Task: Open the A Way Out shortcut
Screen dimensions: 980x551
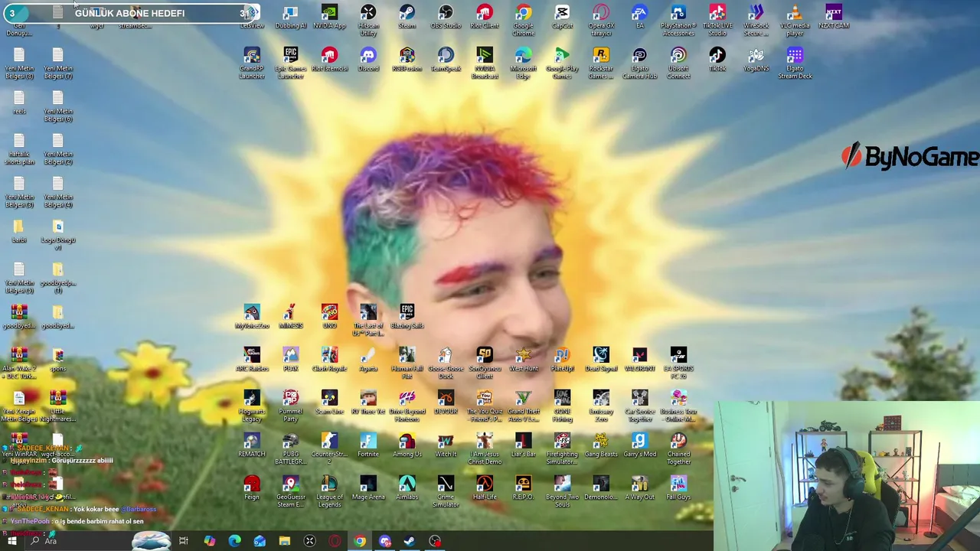Action: [639, 488]
